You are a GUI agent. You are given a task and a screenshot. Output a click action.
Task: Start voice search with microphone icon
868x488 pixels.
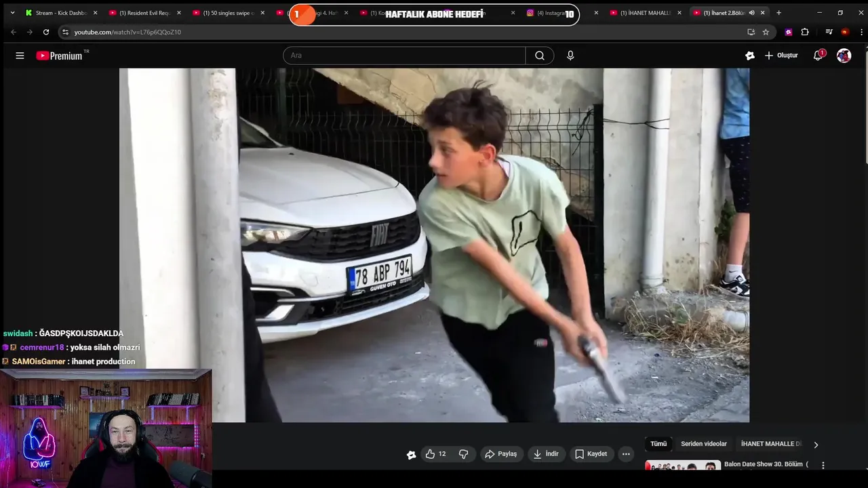[x=570, y=56]
